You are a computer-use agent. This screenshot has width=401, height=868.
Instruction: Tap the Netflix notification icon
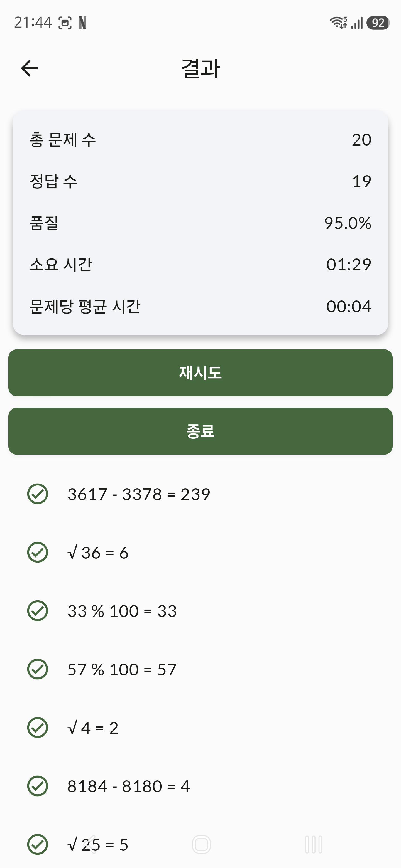(83, 23)
